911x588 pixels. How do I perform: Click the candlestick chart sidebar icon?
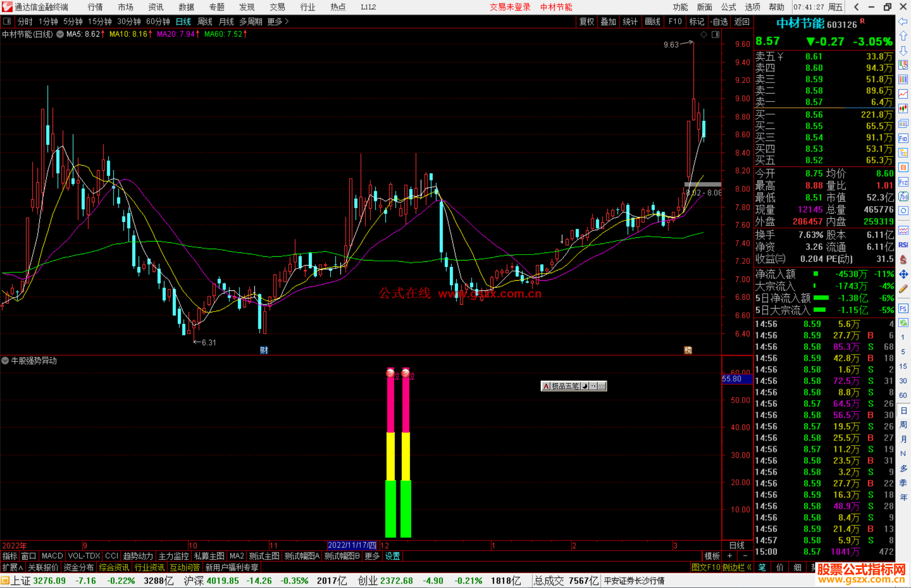pyautogui.click(x=903, y=108)
